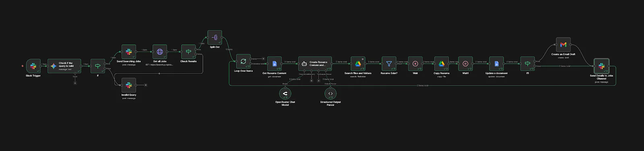
Task: Select the Loop Over Items node
Action: [x=244, y=62]
